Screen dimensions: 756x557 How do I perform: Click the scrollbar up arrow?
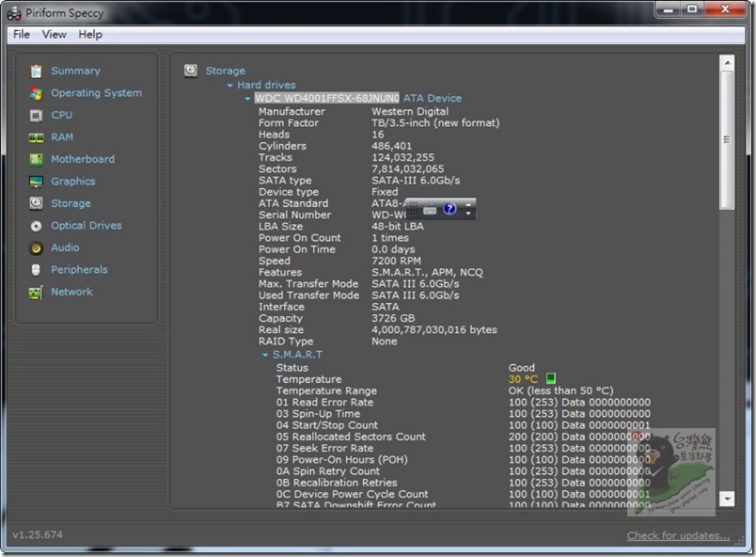(x=727, y=63)
